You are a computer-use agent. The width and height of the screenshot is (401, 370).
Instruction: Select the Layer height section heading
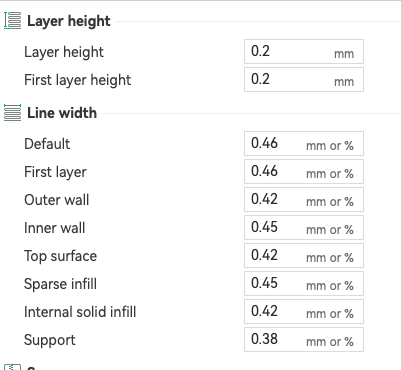(x=69, y=21)
